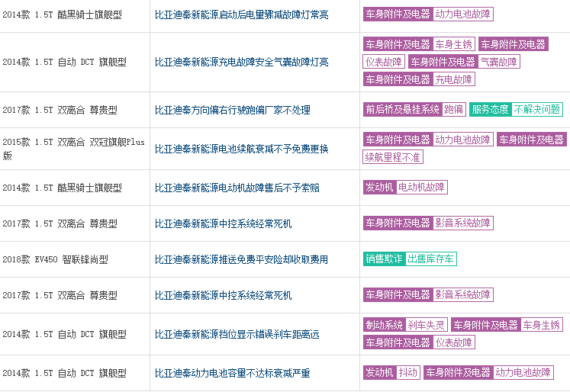Click the 充电故障 tag
Viewport: 570px width, 392px height.
point(453,79)
